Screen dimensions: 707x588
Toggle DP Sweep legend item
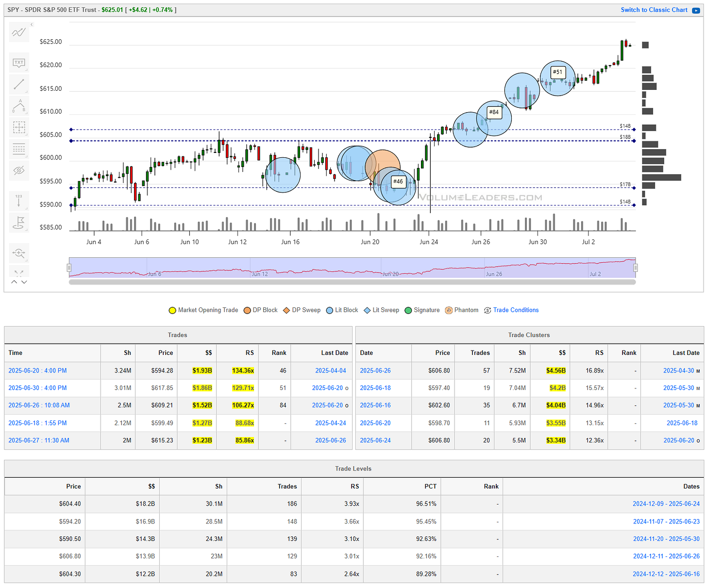(302, 310)
